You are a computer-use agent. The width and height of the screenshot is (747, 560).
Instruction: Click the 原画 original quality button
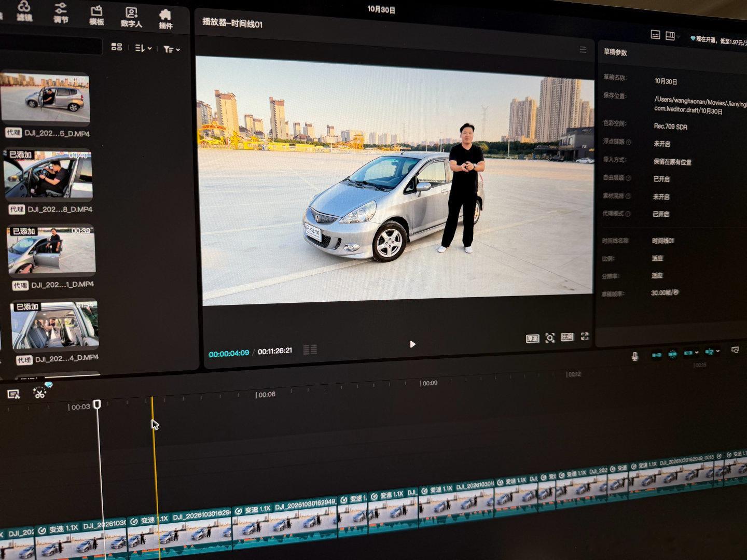point(533,339)
